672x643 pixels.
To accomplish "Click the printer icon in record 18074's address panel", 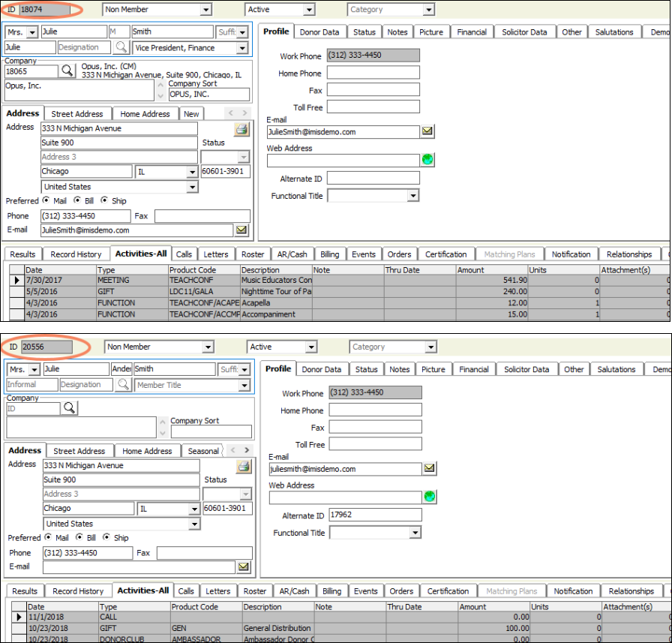I will tap(241, 129).
